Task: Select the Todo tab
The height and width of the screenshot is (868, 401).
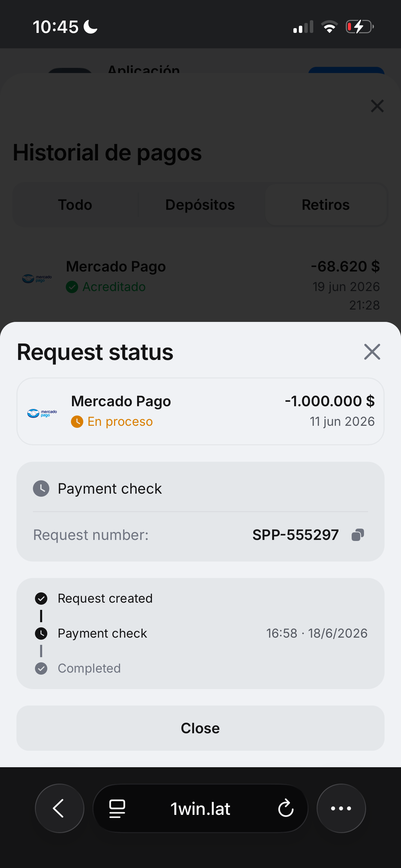Action: click(75, 205)
